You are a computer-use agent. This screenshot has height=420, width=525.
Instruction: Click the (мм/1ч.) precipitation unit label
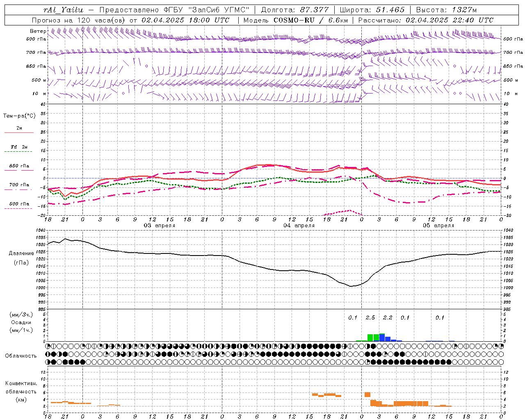pos(21,330)
